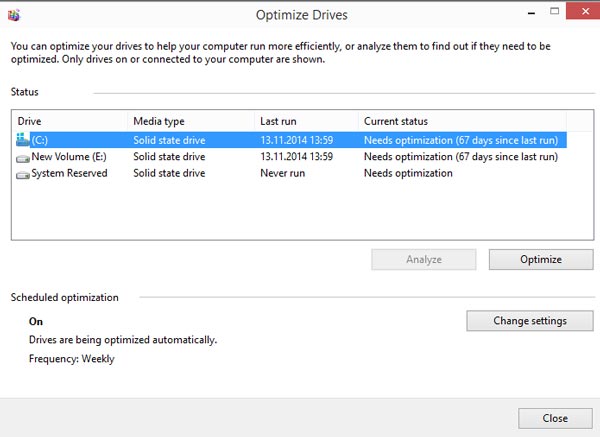Screen dimensions: 600x437
Task: Click Last run date of the (C:) row
Action: point(297,140)
